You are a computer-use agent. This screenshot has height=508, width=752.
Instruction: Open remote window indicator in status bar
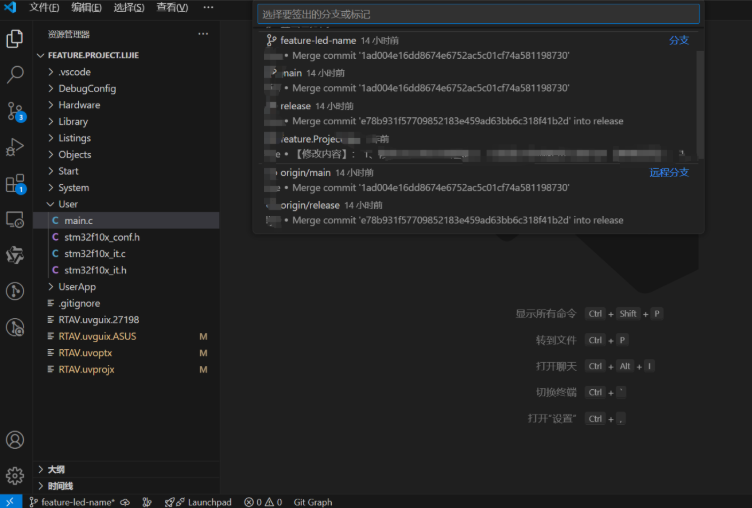pos(10,502)
